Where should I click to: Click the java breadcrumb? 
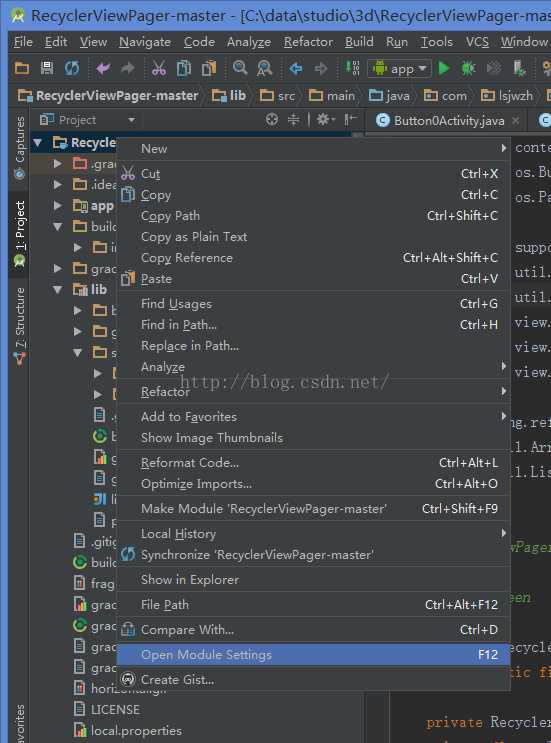389,96
